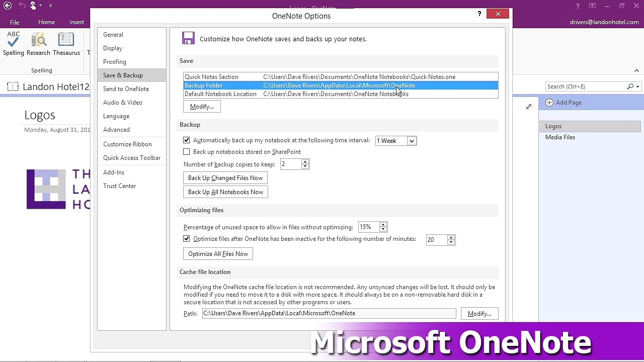Open the Audio & Video category
Viewport: 644px width, 362px height.
[x=132, y=103]
